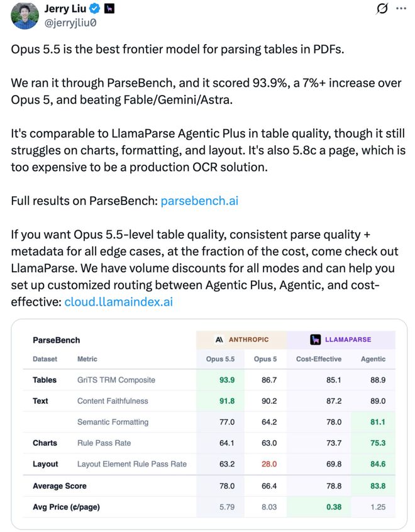Screen dimensions: 415x532
Task: Open Jerry Liu's profile avatar
Action: (x=25, y=15)
